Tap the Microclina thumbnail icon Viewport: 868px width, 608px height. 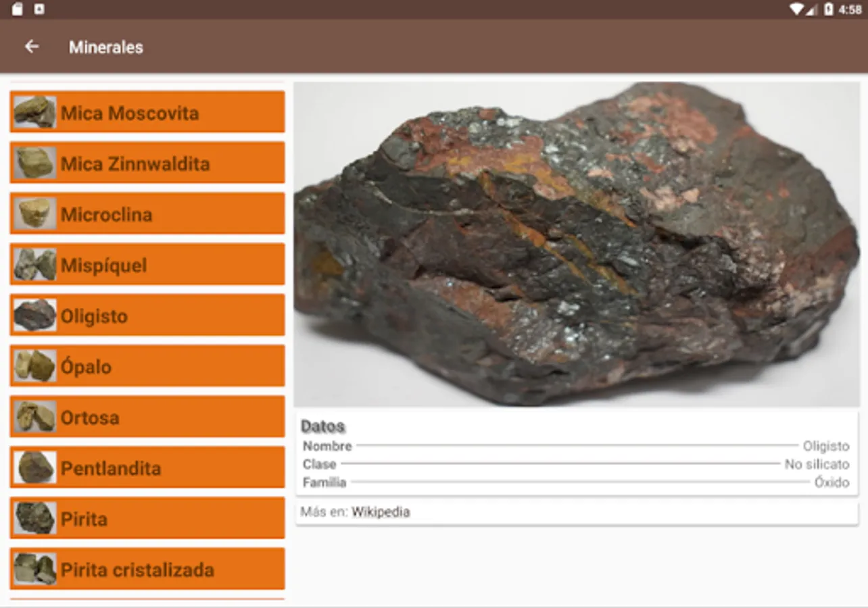click(35, 213)
